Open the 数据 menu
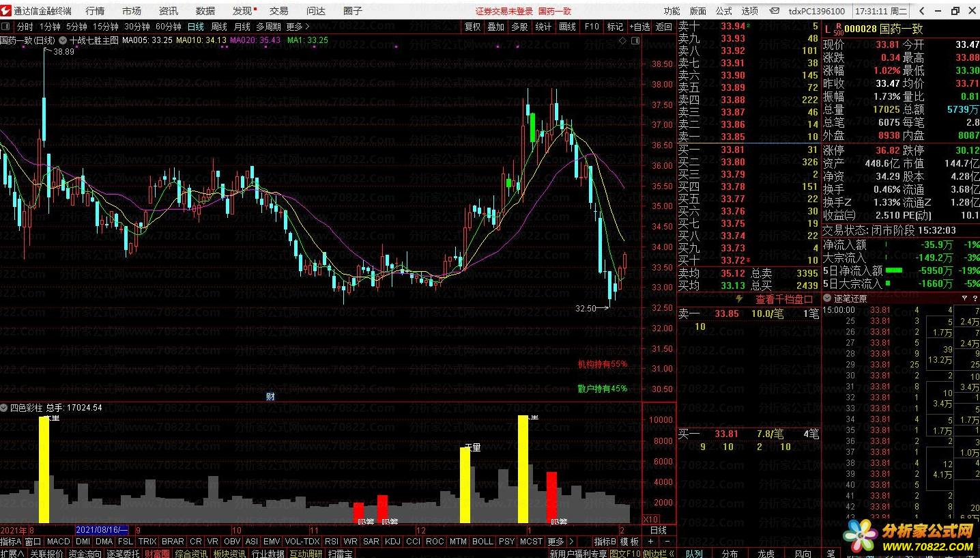 point(205,11)
